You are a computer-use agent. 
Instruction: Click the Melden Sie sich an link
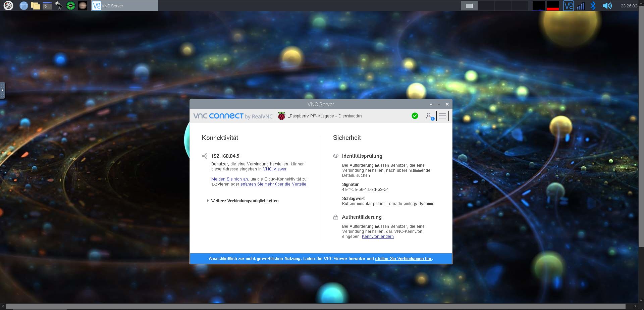229,179
